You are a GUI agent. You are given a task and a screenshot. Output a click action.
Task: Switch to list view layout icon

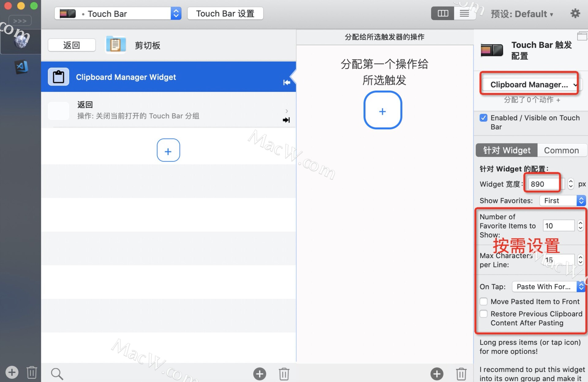[464, 13]
